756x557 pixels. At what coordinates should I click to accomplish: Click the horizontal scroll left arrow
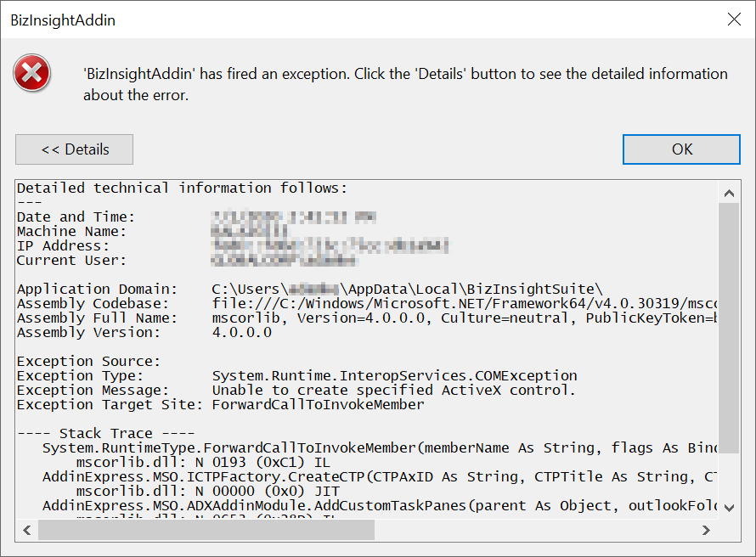point(26,531)
